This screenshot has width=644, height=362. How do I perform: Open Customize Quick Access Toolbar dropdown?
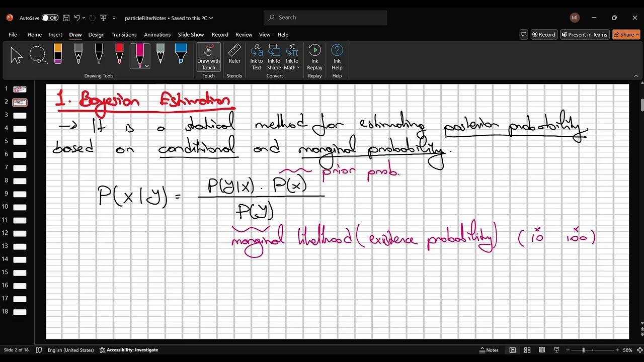coord(114,18)
